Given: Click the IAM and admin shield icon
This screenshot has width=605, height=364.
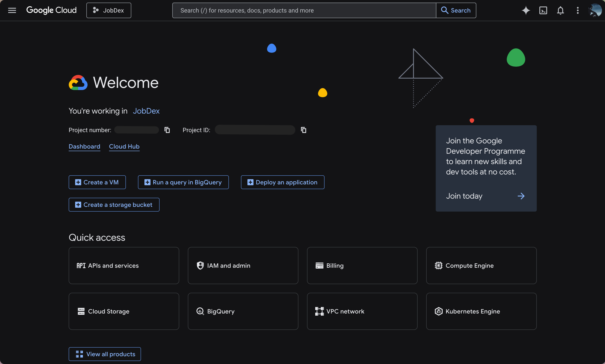Looking at the screenshot, I should [x=200, y=265].
